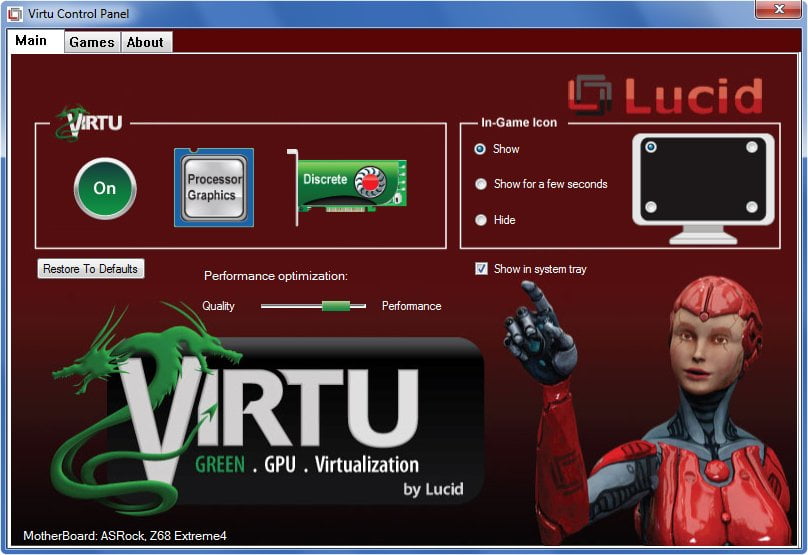
Task: Click the Performance optimization slider handle
Action: tap(336, 306)
